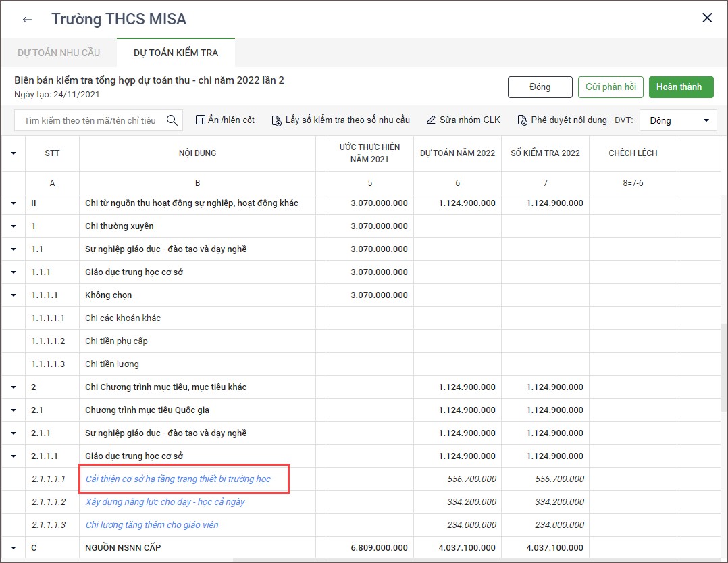Switch to Dự toán nhu cầu tab
This screenshot has width=728, height=563.
coord(58,53)
